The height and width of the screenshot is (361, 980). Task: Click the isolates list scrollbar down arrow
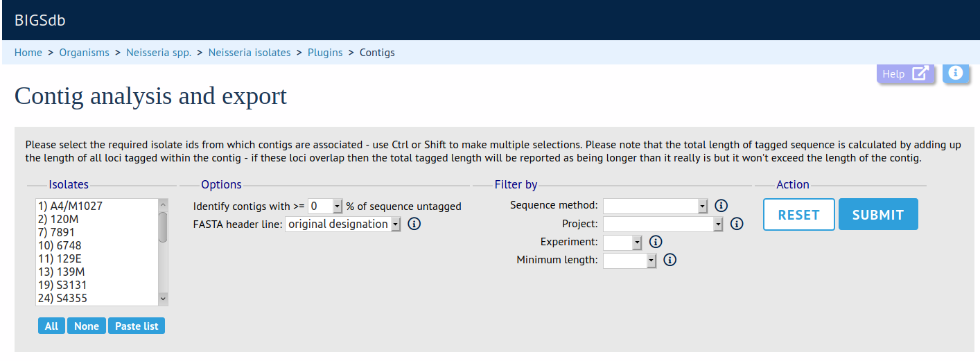pos(164,298)
